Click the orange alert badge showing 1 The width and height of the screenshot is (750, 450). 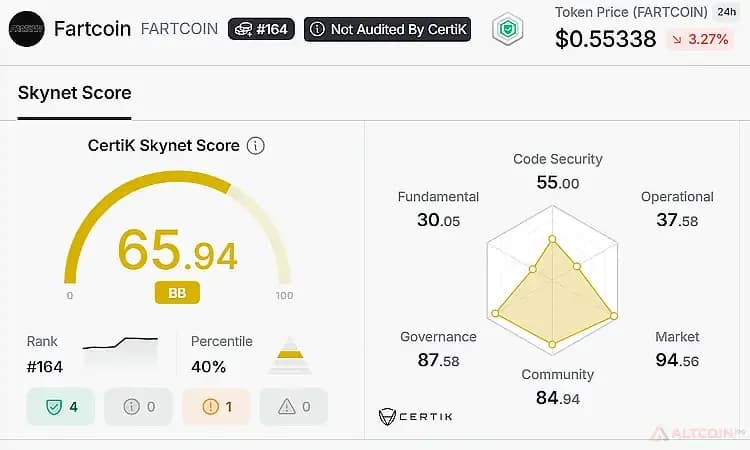(216, 407)
